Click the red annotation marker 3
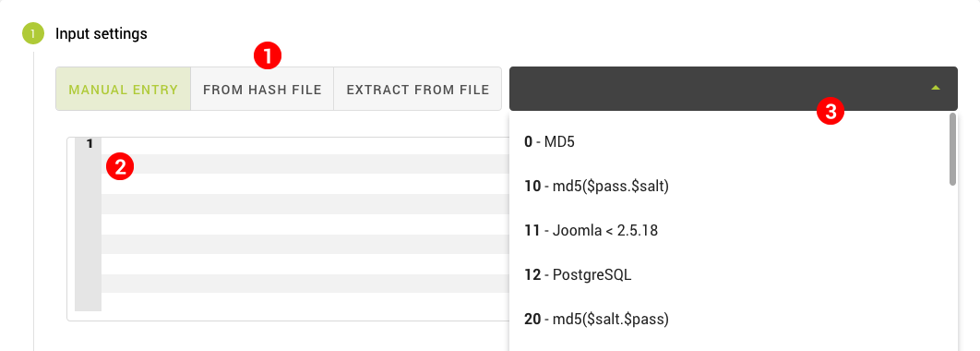Viewport: 980px width, 351px height. tap(831, 112)
